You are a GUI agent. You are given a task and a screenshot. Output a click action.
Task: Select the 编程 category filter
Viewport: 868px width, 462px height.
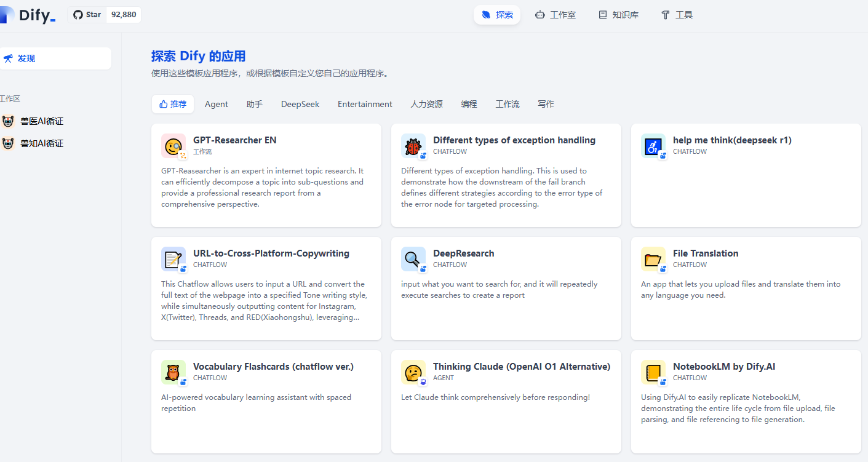point(469,104)
